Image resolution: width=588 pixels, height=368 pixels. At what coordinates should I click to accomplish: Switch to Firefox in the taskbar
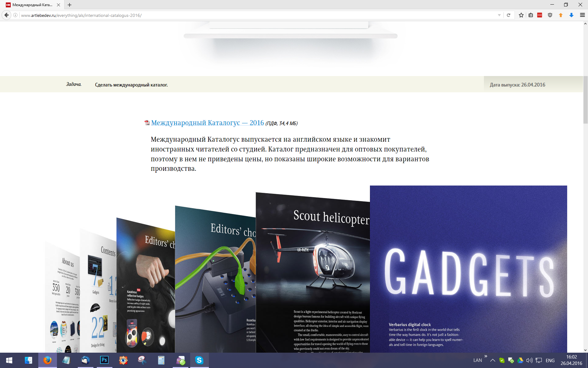click(x=47, y=360)
